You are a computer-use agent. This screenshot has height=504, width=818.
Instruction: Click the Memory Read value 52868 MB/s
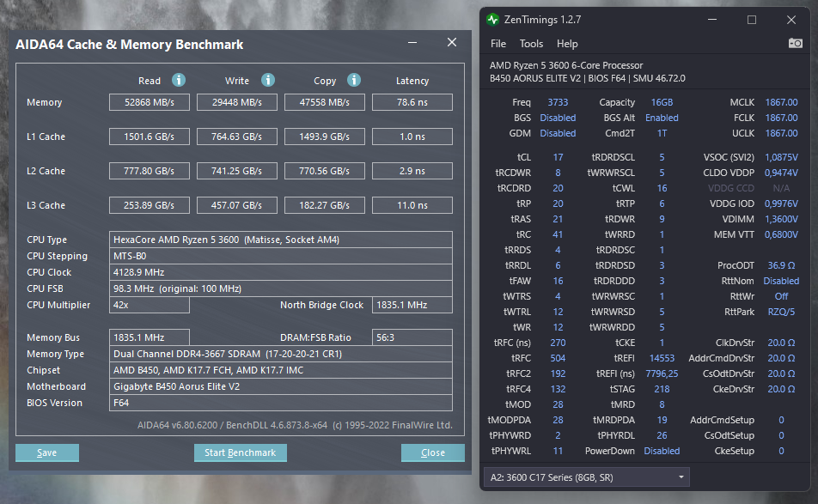coord(150,102)
